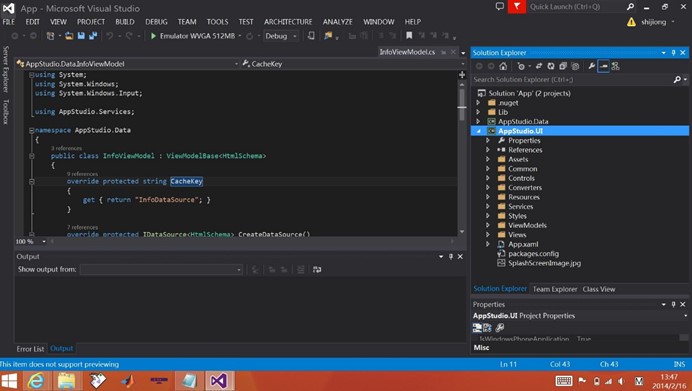Viewport: 692px width, 391px height.
Task: Open the Emulator WVGA 512MB target dropdown
Action: 240,36
